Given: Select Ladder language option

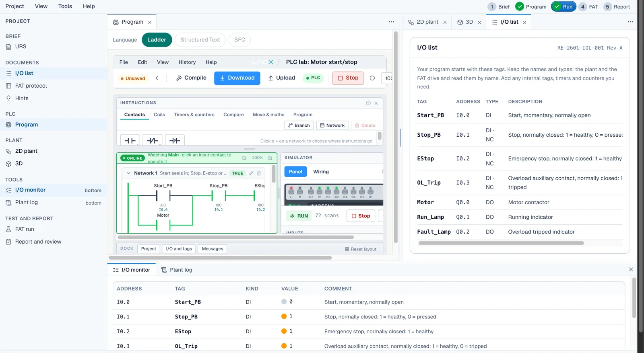Looking at the screenshot, I should [x=157, y=40].
